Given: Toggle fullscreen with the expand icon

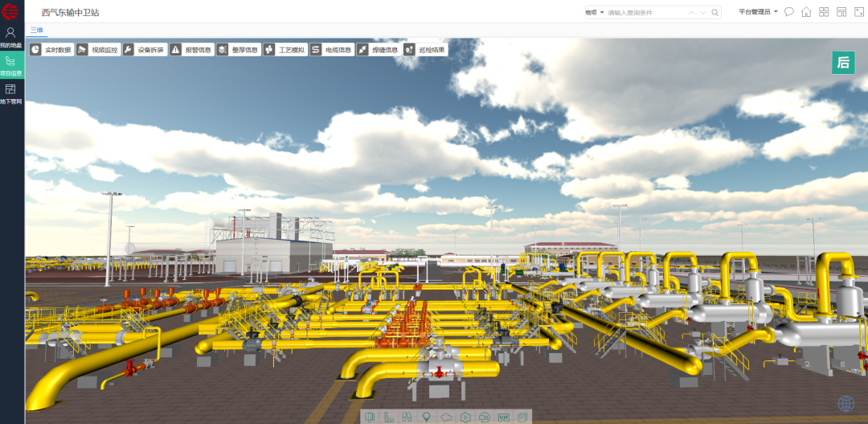Looking at the screenshot, I should 859,12.
